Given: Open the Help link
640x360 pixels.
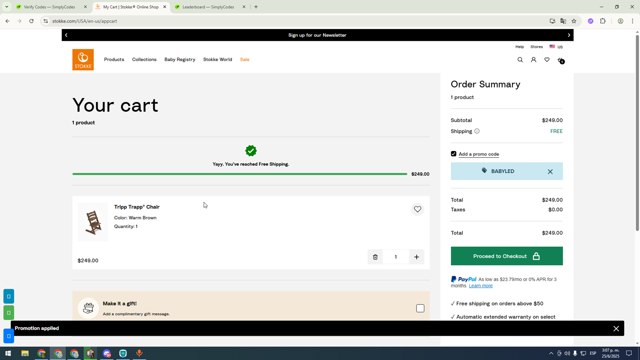Looking at the screenshot, I should [x=519, y=47].
